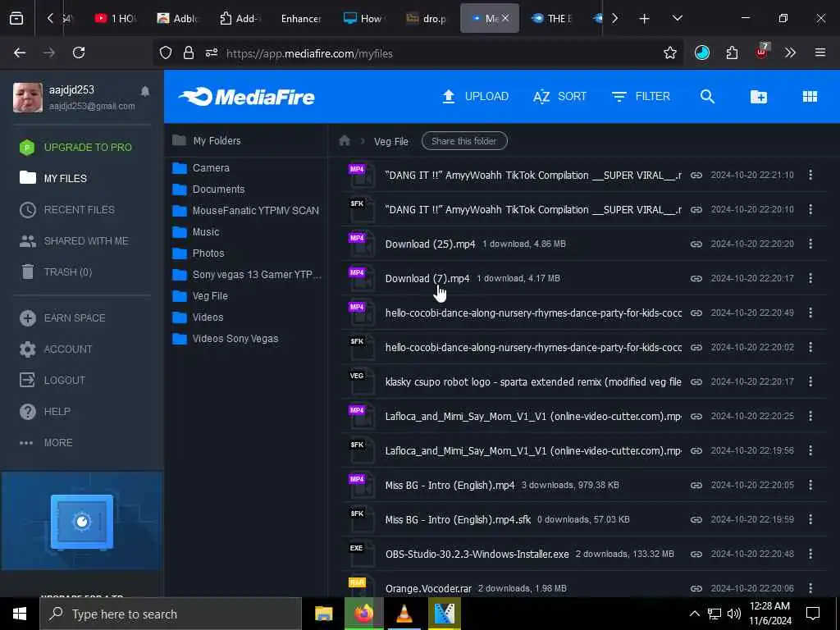
Task: Copy share link icon for Download (25).mp4
Action: (696, 244)
